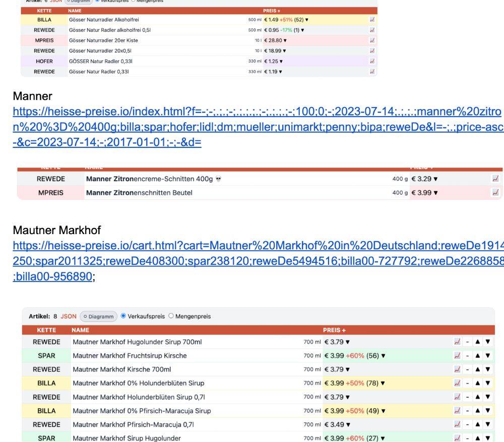Click "Mautner Markhof 0% Pfirsich-Maracuja Sirup" name

pyautogui.click(x=142, y=411)
